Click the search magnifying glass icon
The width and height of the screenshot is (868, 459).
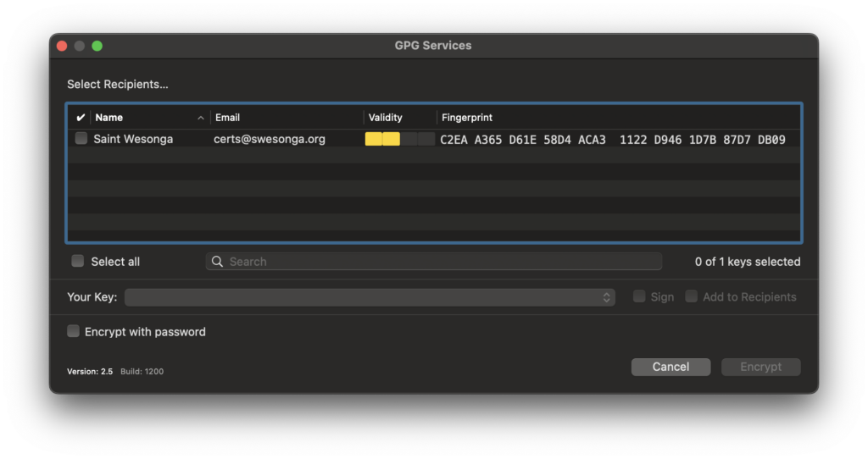[218, 262]
